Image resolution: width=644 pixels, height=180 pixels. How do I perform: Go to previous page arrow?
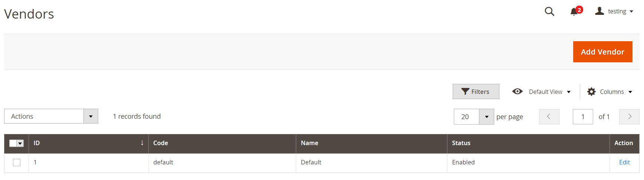[549, 117]
